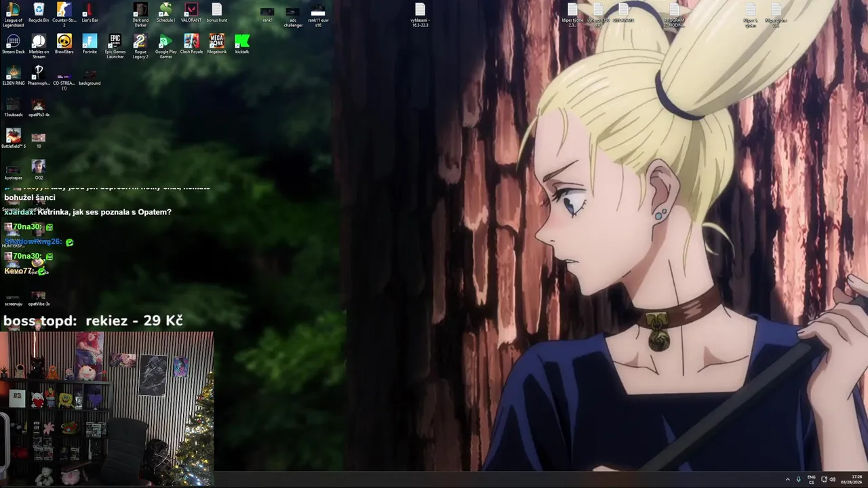Click chat message about Opatem from Xjardax
The image size is (868, 488).
click(x=87, y=212)
